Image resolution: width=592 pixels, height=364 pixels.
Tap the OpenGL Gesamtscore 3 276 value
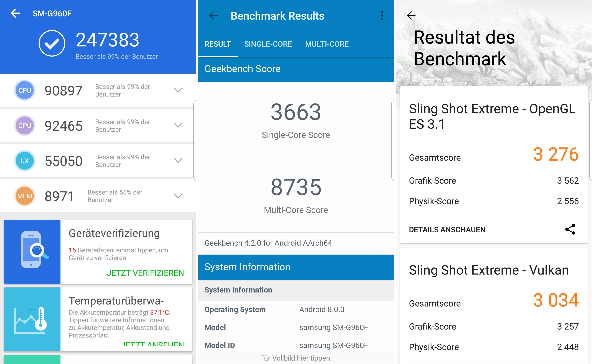(x=556, y=154)
